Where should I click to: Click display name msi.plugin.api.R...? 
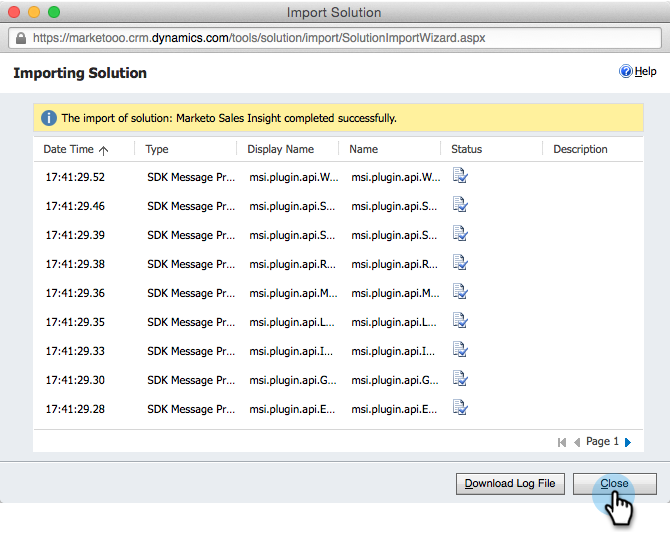click(292, 265)
